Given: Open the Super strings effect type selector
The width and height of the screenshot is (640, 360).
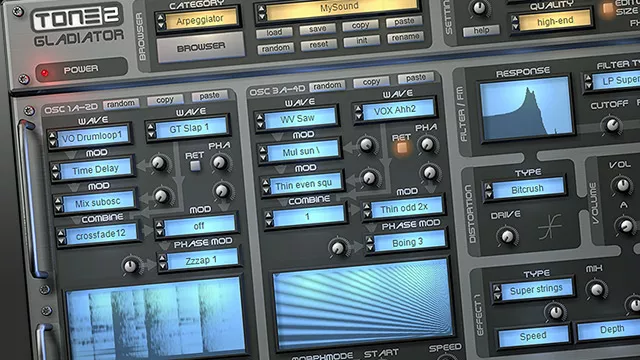Looking at the screenshot, I should point(534,290).
